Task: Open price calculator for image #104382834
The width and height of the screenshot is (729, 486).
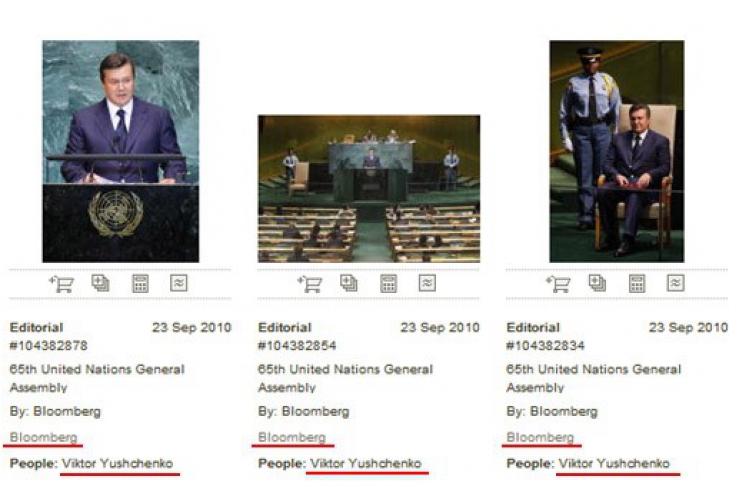Action: [x=636, y=283]
